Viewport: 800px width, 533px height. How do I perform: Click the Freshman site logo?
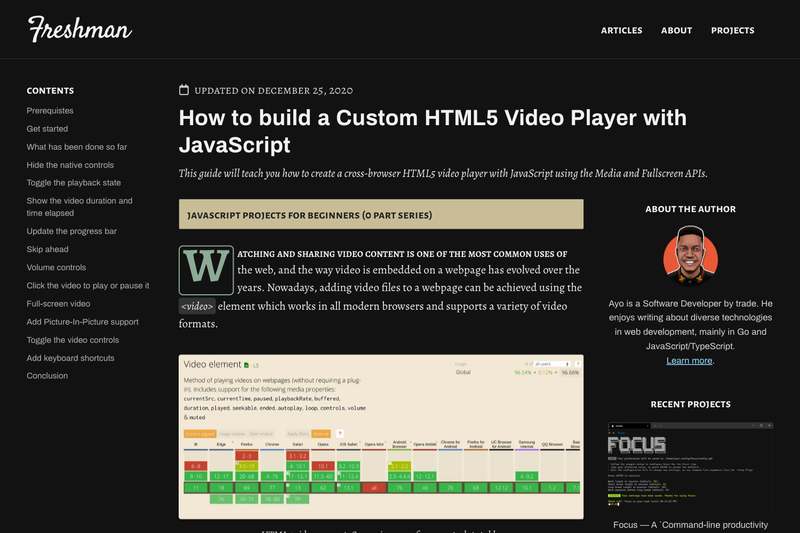[x=80, y=29]
